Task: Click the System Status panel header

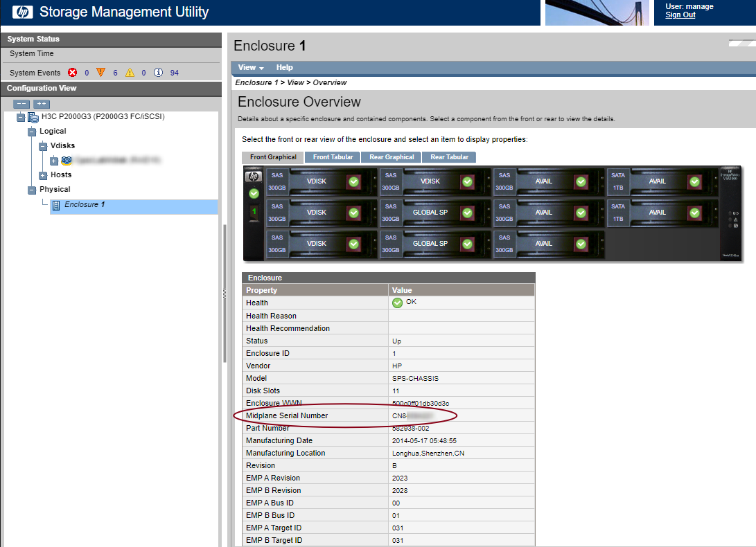Action: pyautogui.click(x=111, y=39)
